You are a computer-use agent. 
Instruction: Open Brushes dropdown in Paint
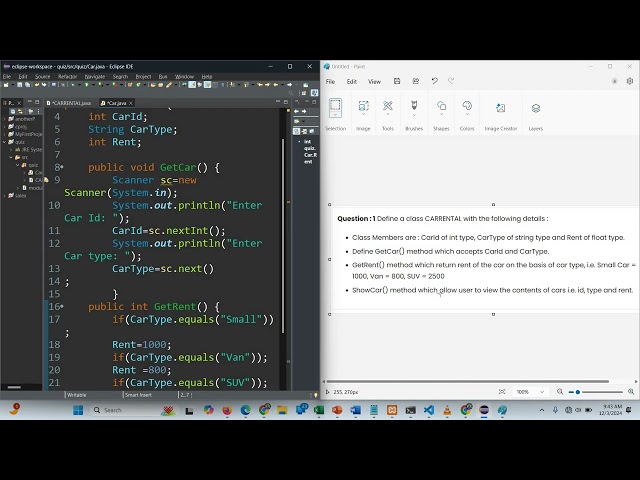[x=414, y=109]
